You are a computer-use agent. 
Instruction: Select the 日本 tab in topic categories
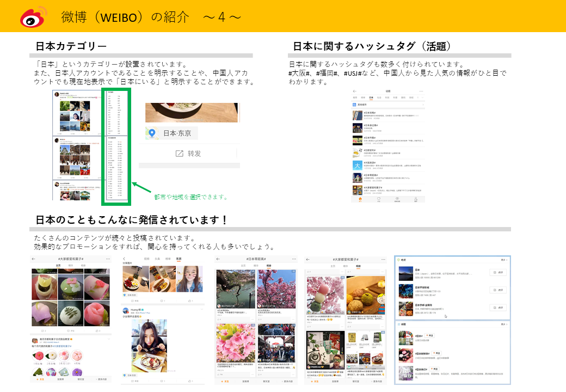371,97
